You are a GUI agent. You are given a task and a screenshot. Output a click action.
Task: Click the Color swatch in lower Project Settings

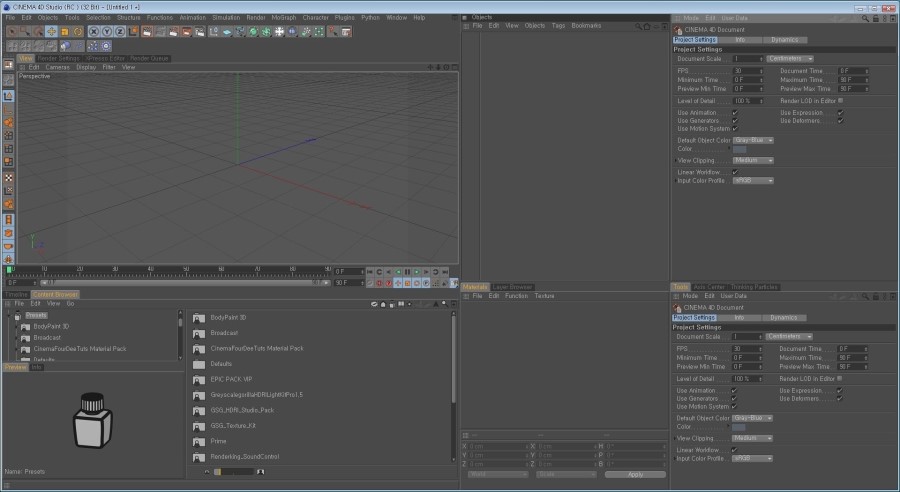tap(739, 427)
